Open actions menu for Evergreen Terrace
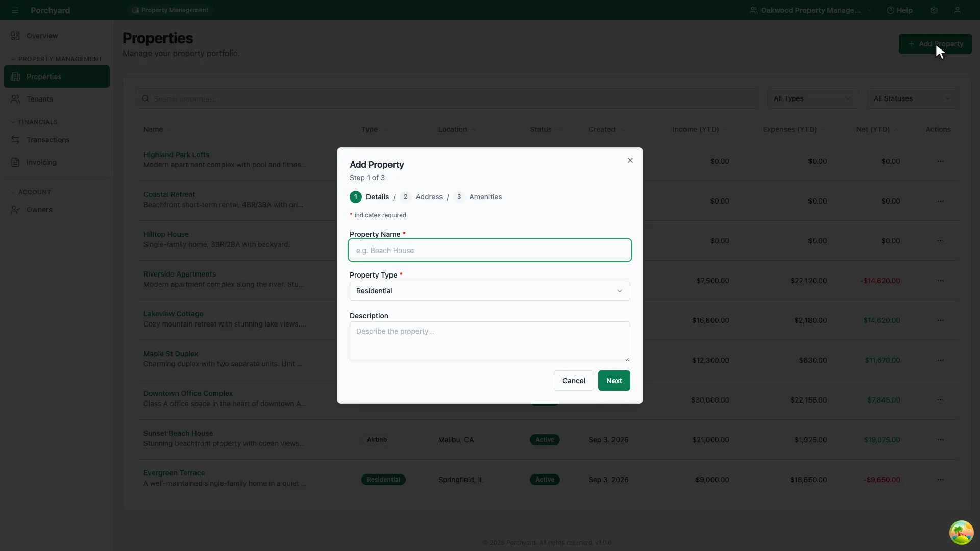 [941, 480]
